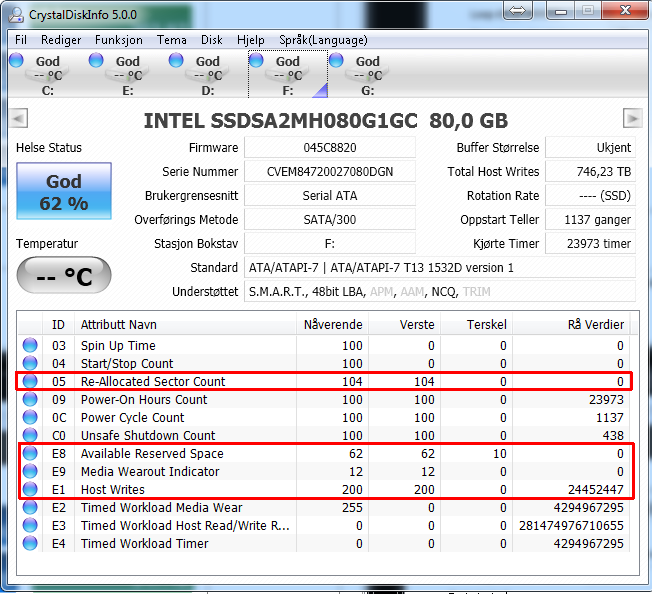652x594 pixels.
Task: Click the Terskel column header
Action: click(477, 324)
